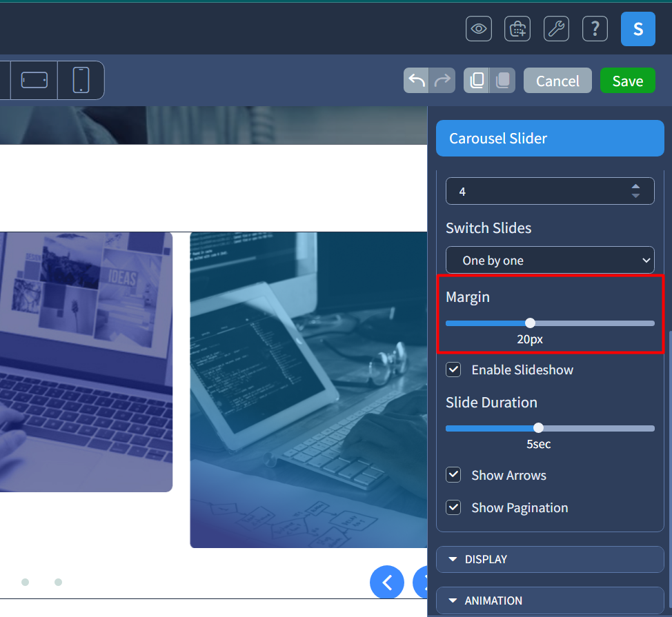Screen dimensions: 672x617
Task: Undo the last change
Action: pos(417,80)
